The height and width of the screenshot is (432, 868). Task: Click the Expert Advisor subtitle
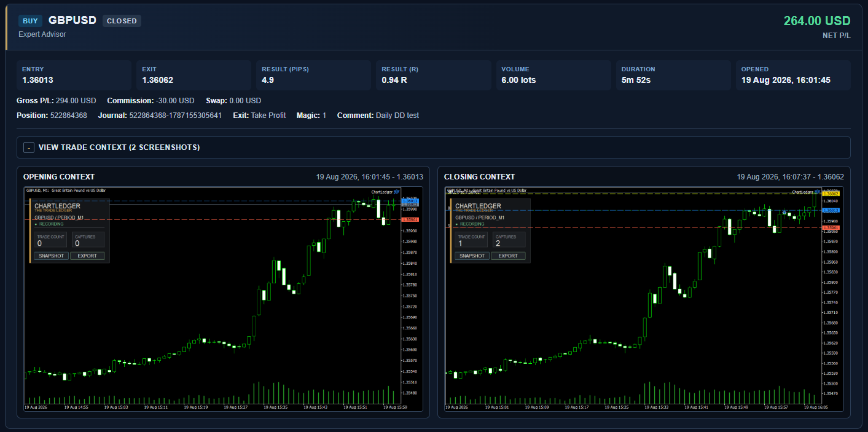pyautogui.click(x=42, y=34)
